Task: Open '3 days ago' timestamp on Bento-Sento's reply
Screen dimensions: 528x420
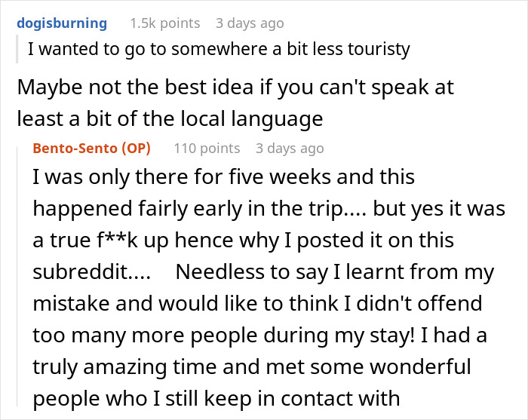Action: (x=290, y=148)
